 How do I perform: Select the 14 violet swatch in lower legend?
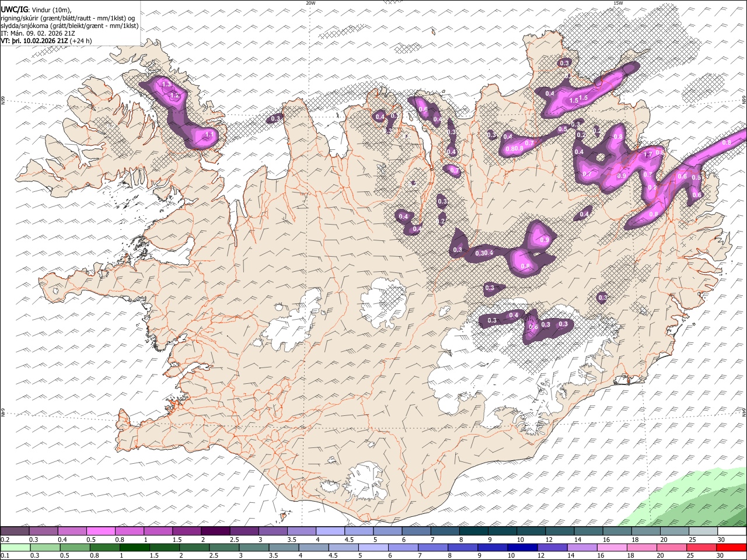tap(582, 547)
